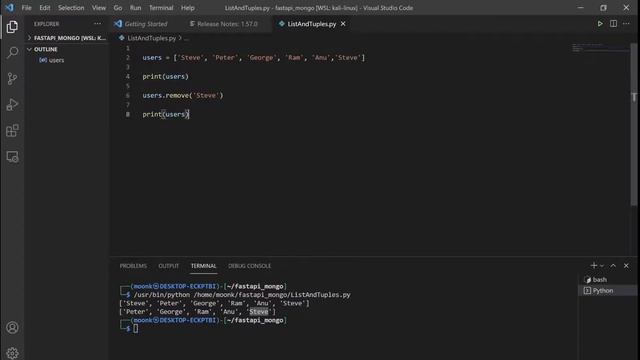Open the Manage gear icon

pos(12,353)
